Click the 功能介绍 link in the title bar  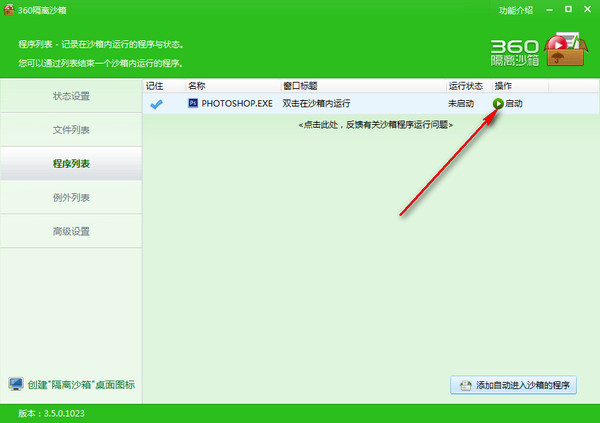click(x=515, y=10)
